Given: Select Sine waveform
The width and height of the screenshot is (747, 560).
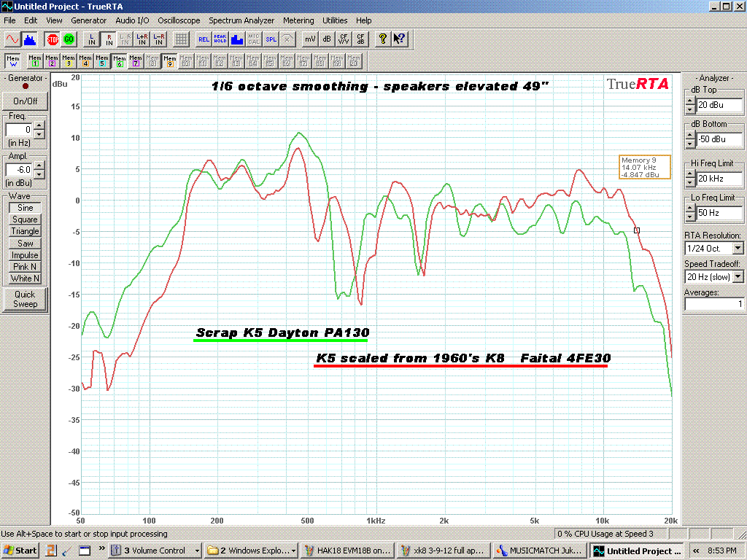Looking at the screenshot, I should tap(25, 208).
